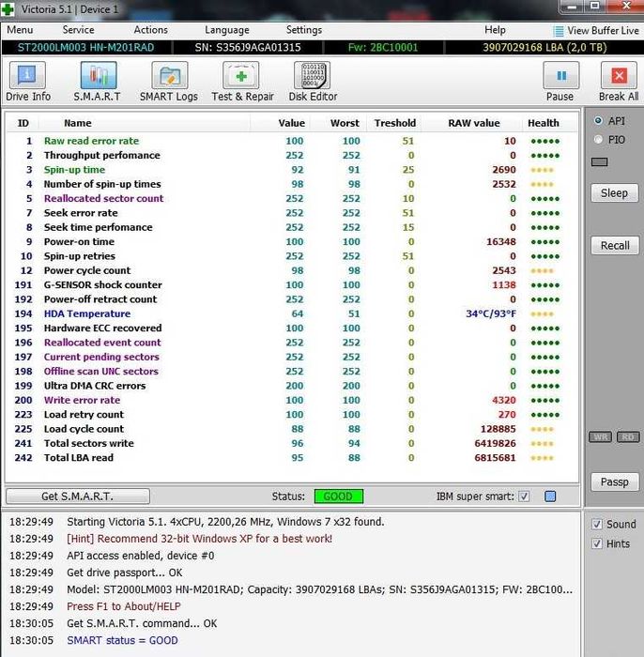Select the Total sectors write row

(x=292, y=443)
